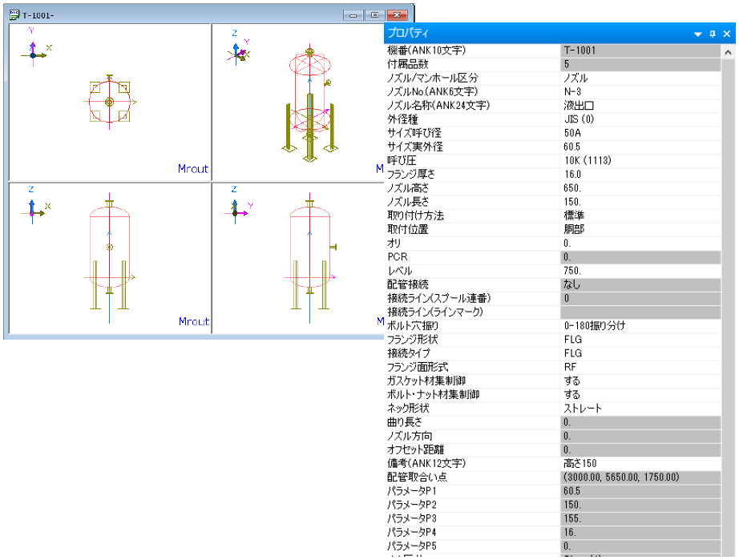Screen dimensions: 739x560
Task: Click the T-1001 window title icon
Action: click(x=14, y=15)
